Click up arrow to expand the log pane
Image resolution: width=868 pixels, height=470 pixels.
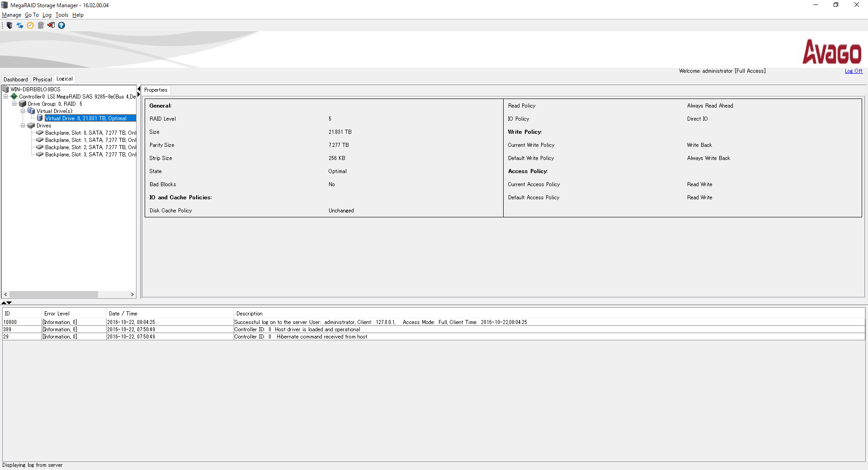[4, 302]
